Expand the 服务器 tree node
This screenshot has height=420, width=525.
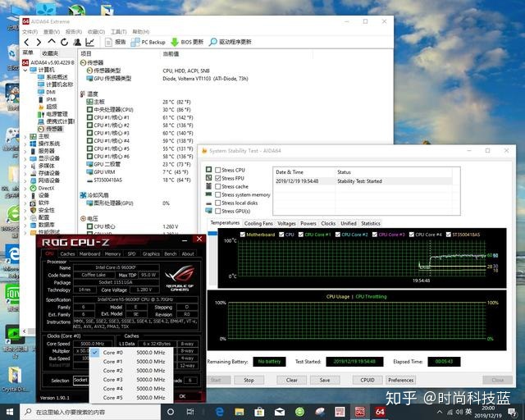25,151
